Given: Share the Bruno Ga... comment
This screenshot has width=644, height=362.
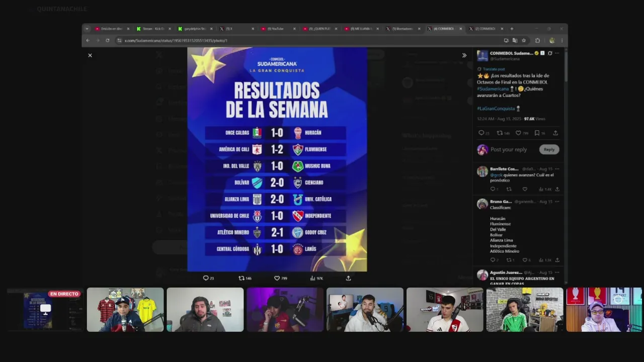Looking at the screenshot, I should pyautogui.click(x=557, y=260).
